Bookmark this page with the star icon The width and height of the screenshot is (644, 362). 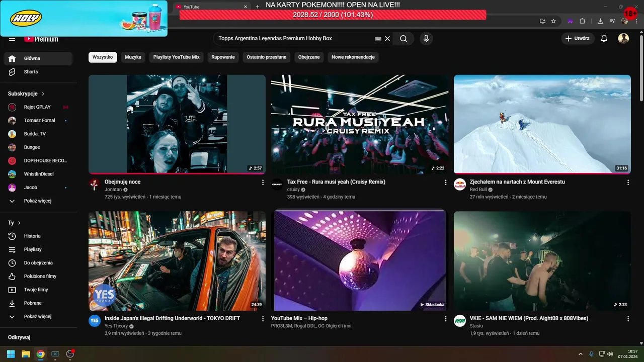point(553,21)
